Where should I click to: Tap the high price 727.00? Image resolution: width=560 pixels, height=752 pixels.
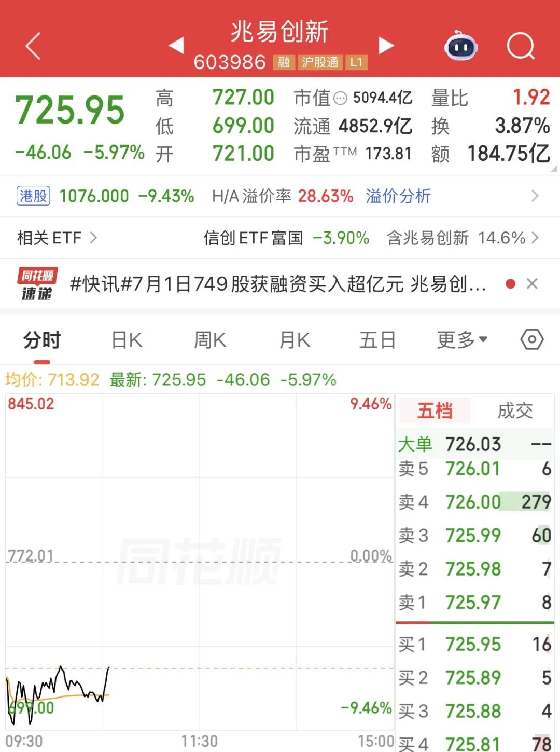(x=243, y=97)
